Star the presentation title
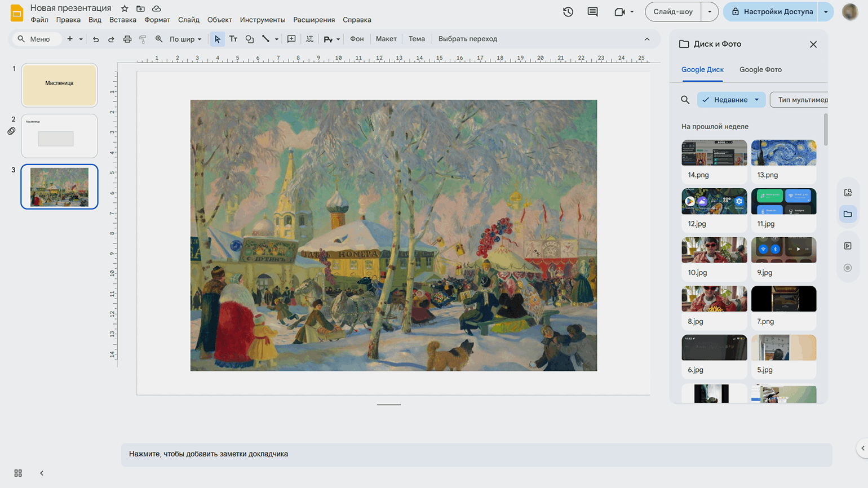 pyautogui.click(x=125, y=8)
